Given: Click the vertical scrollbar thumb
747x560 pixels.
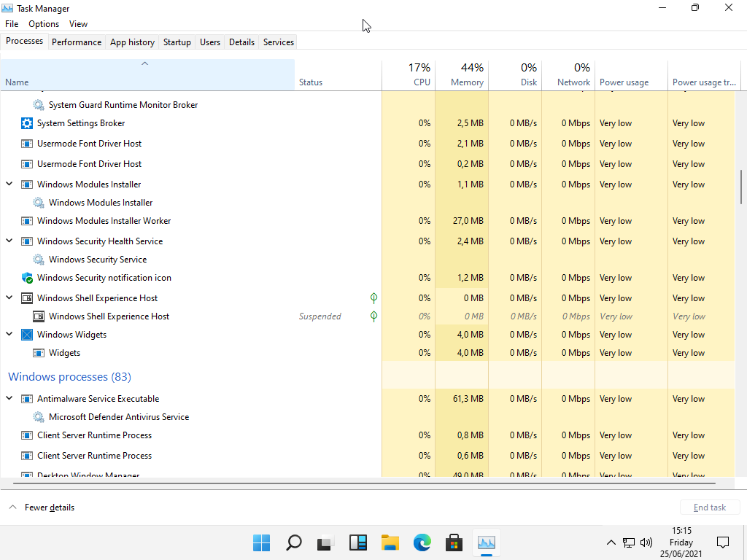Looking at the screenshot, I should coord(741,187).
